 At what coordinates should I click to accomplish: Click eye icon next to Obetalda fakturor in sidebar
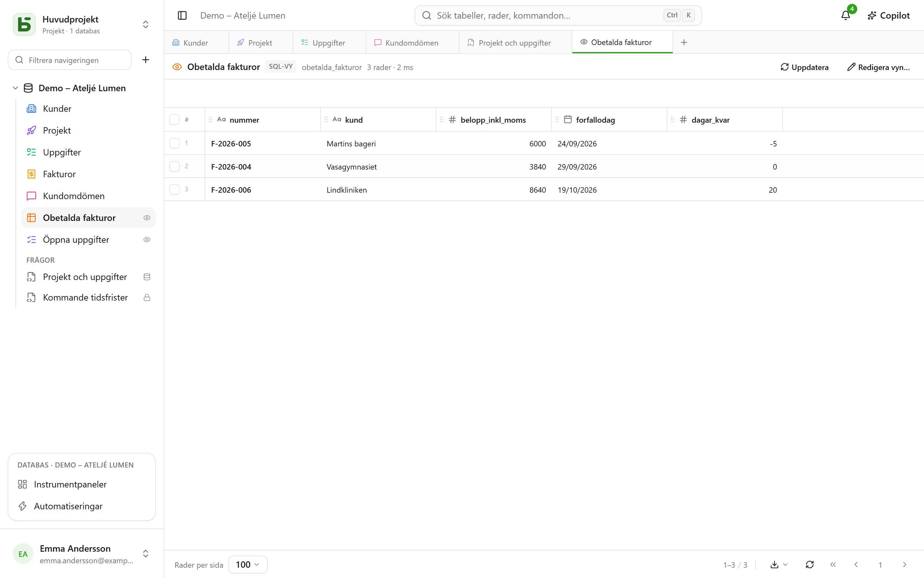147,218
